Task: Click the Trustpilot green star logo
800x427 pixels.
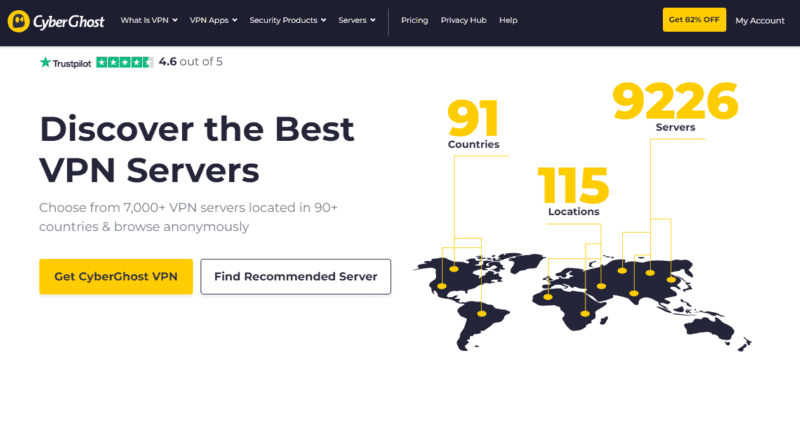Action: (x=45, y=62)
